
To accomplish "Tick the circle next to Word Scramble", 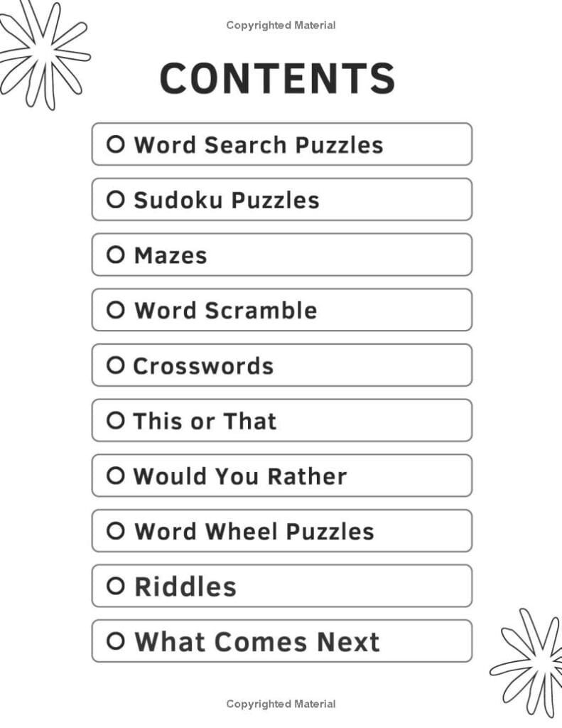I will [116, 310].
